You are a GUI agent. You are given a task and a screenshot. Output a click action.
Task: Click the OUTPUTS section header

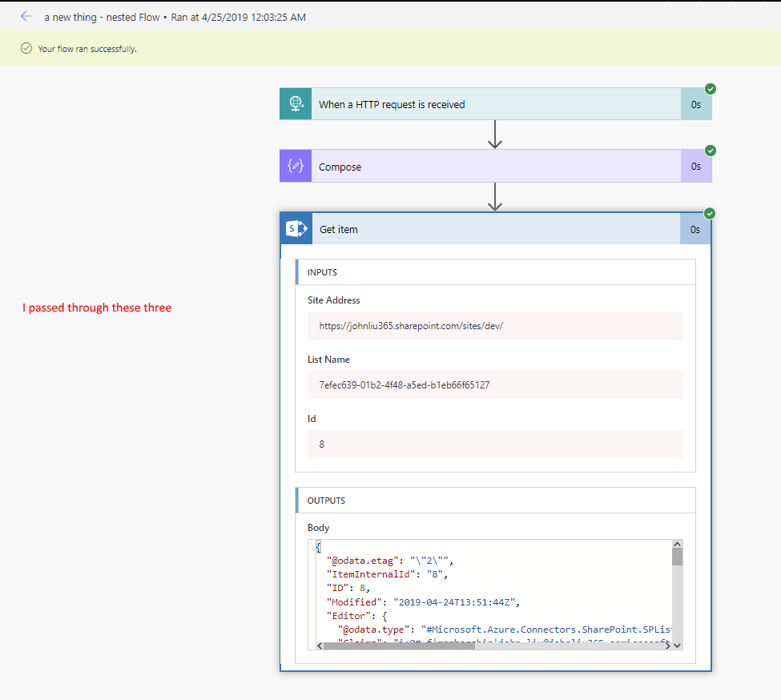click(x=495, y=501)
